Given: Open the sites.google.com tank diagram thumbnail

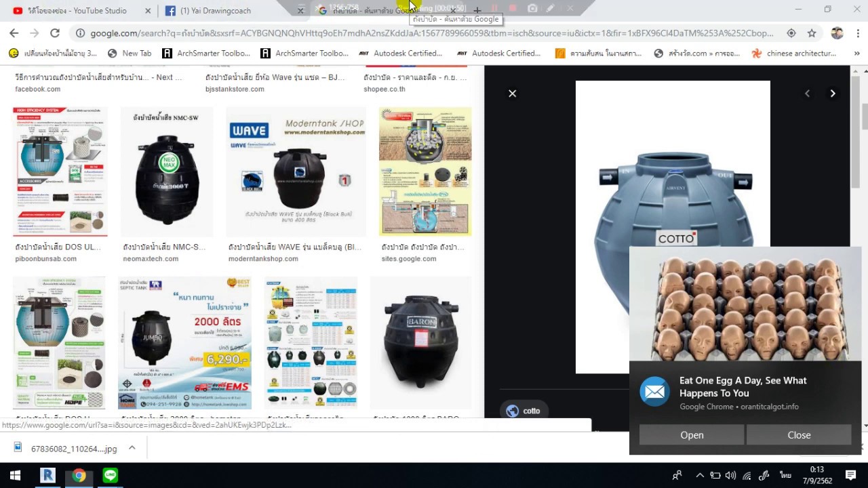Looking at the screenshot, I should 425,171.
